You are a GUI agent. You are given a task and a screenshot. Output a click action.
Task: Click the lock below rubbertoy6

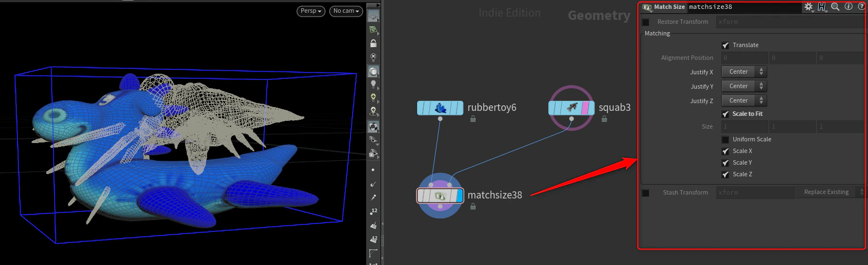[473, 119]
